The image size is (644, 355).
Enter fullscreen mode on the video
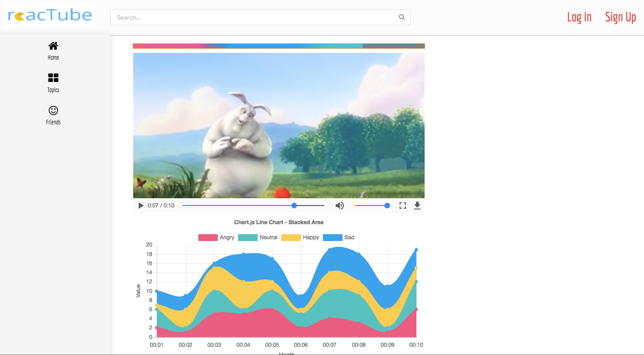tap(403, 206)
